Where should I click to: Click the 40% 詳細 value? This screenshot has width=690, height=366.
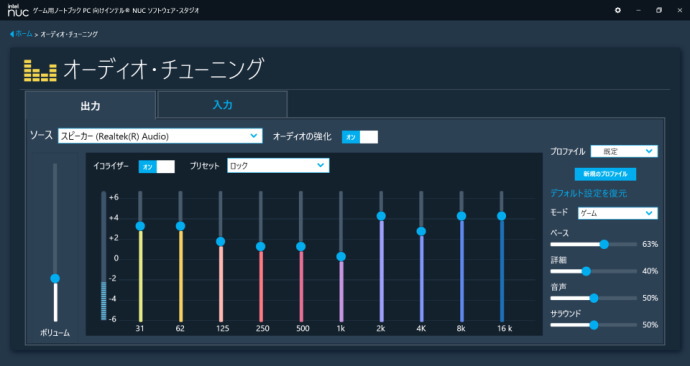(650, 271)
